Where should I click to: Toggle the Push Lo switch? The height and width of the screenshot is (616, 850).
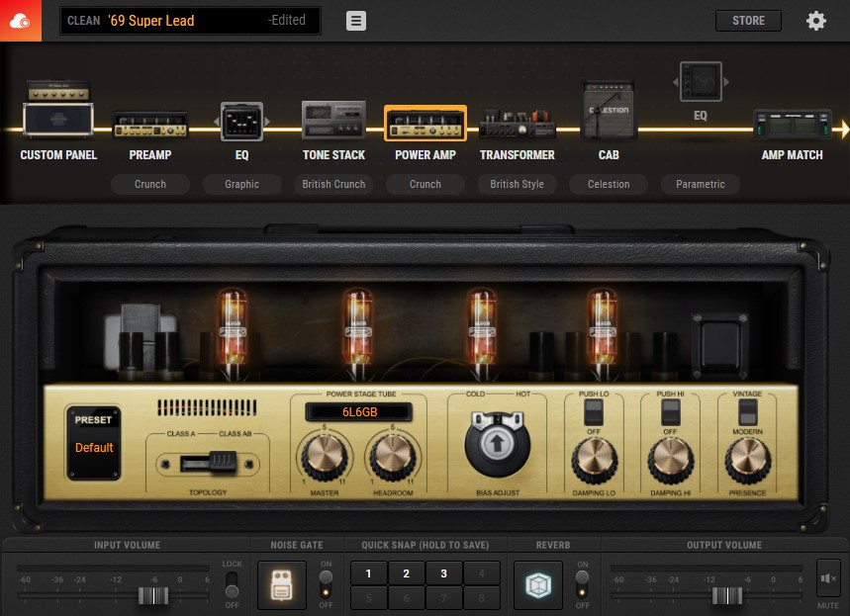click(594, 413)
